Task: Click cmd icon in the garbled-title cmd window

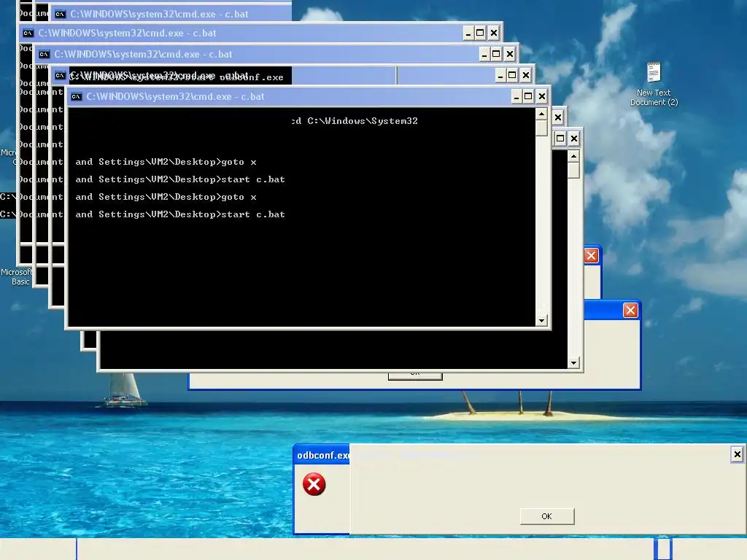Action: point(60,75)
